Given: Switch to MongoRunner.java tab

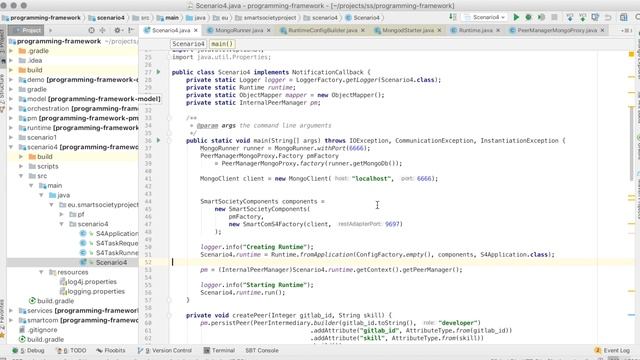Looking at the screenshot, I should coord(239,30).
